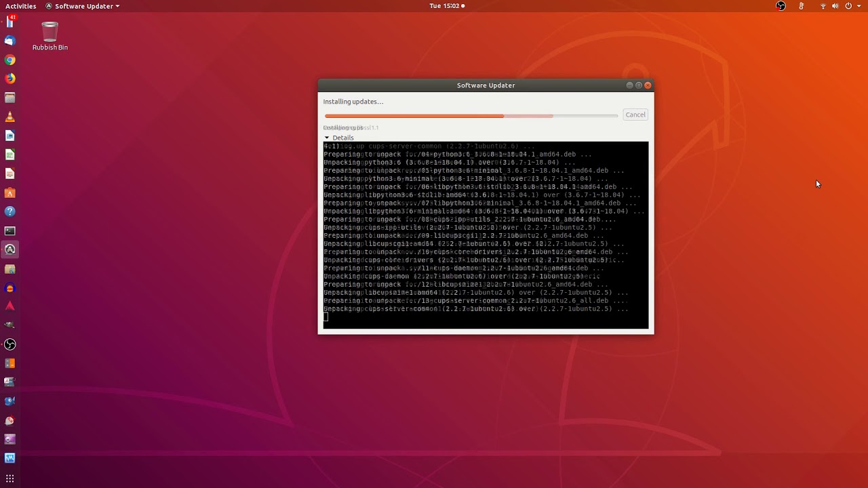This screenshot has height=488, width=868.
Task: Click the "Installing updates…" label
Action: 353,102
